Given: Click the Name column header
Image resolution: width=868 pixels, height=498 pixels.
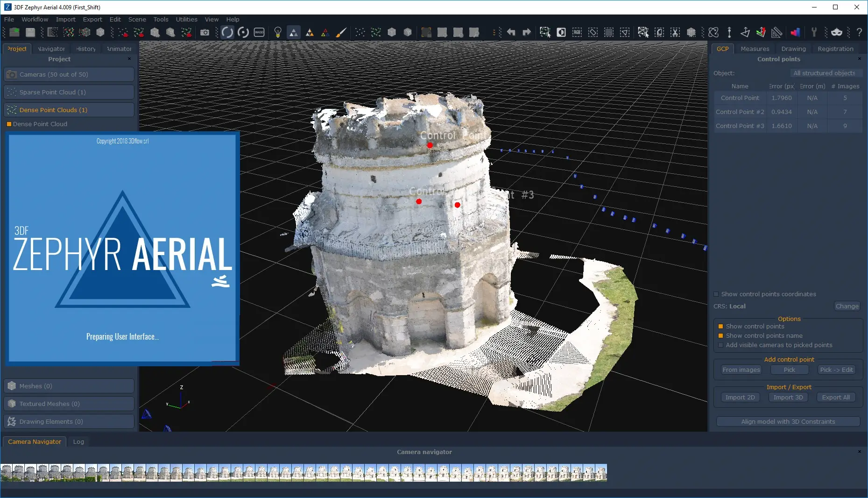Looking at the screenshot, I should (x=740, y=86).
